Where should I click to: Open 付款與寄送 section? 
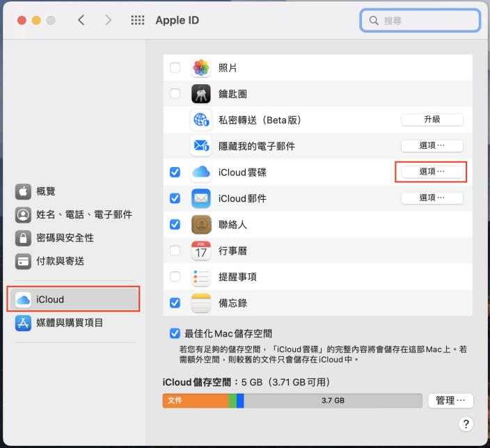click(74, 261)
